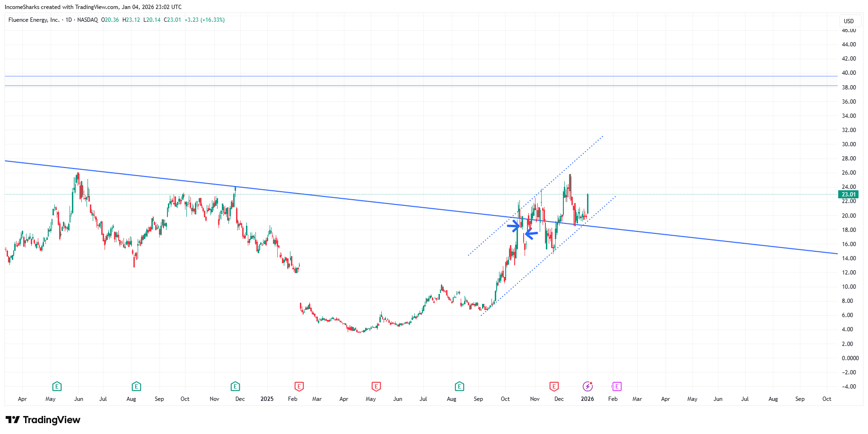This screenshot has width=868, height=434.
Task: Click 32.00 on the price axis
Action: 849,130
